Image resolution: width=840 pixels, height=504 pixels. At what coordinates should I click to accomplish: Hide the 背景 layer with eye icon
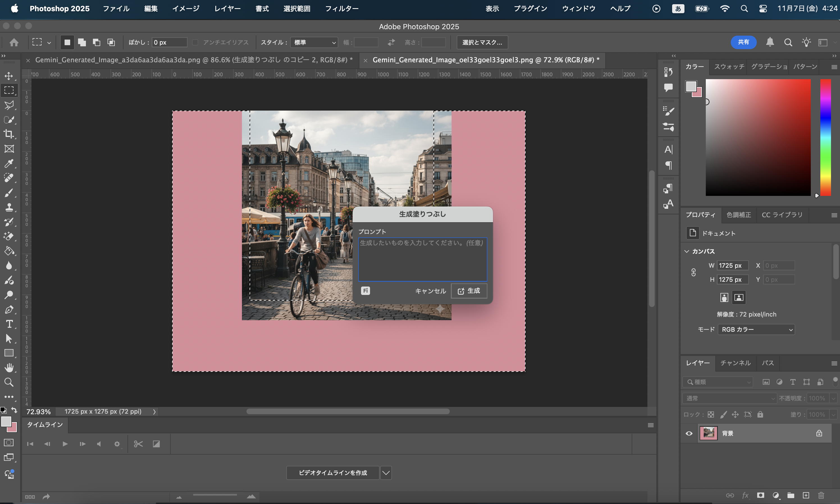689,433
